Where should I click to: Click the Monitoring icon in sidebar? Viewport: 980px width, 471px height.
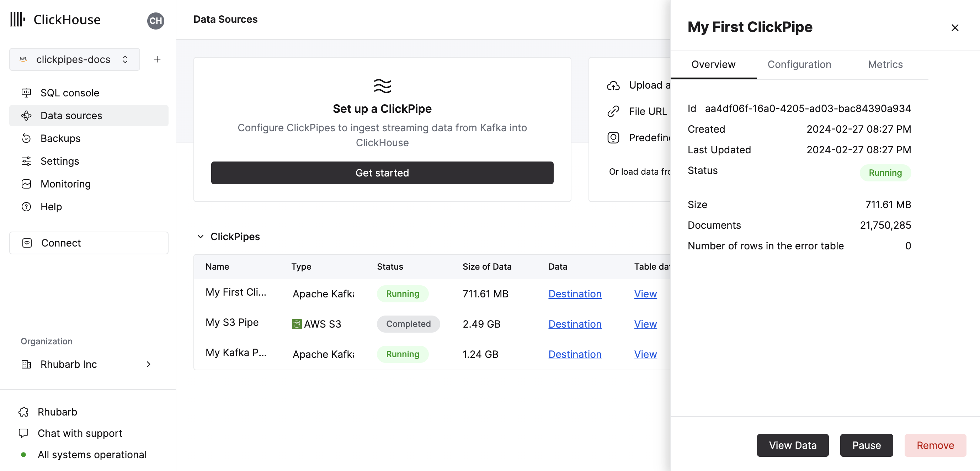26,185
